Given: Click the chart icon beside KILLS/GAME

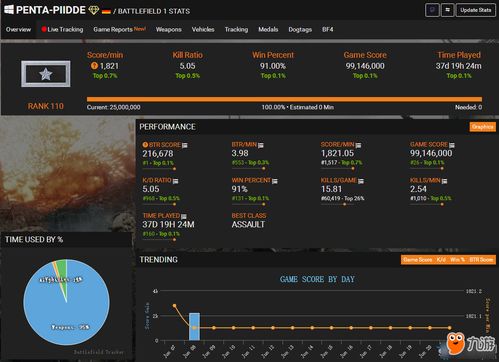Looking at the screenshot, I should (x=361, y=181).
